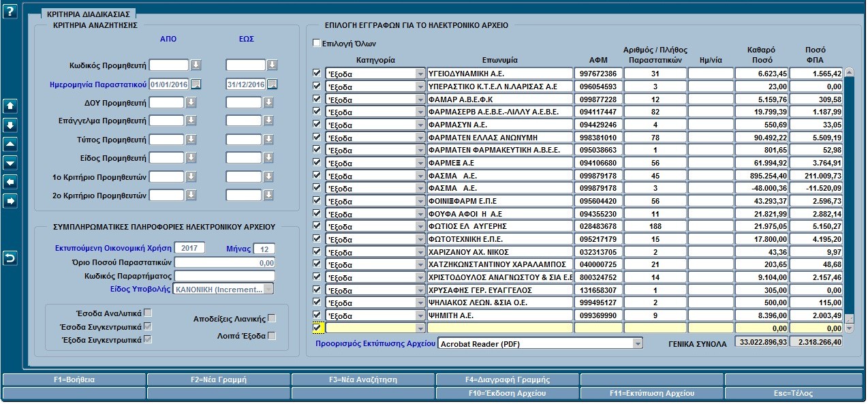Open lookup for ΔΟΥ Προμηθευτή ΑΠΟ field
Viewport: 868px width, 404px height.
tap(191, 103)
